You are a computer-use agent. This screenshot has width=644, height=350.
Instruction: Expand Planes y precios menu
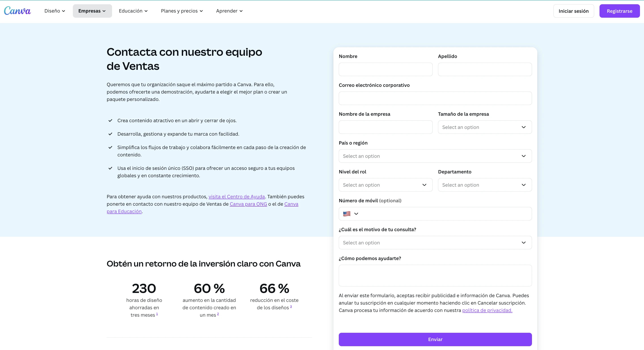coord(182,11)
